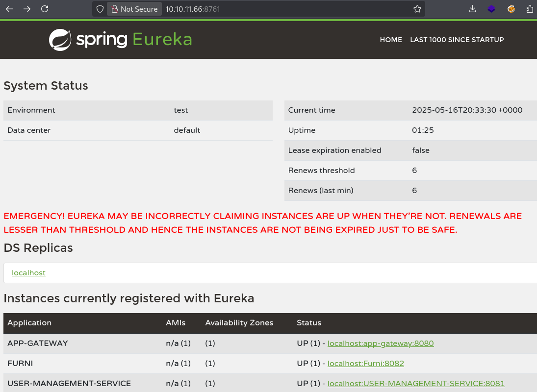Open LAST 1000 SINCE STARTUP page
Viewport: 537px width, 392px height.
(x=457, y=40)
